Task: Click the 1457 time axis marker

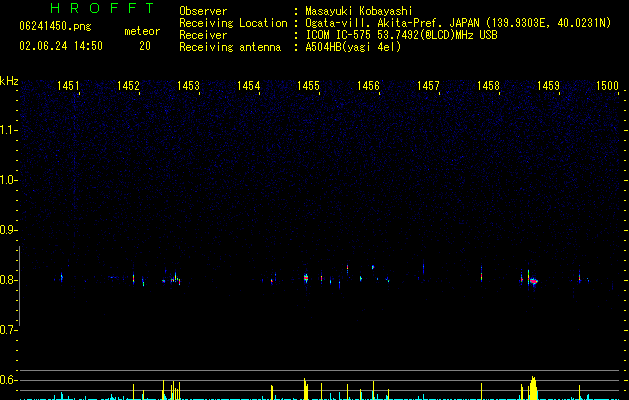Action: coord(428,86)
